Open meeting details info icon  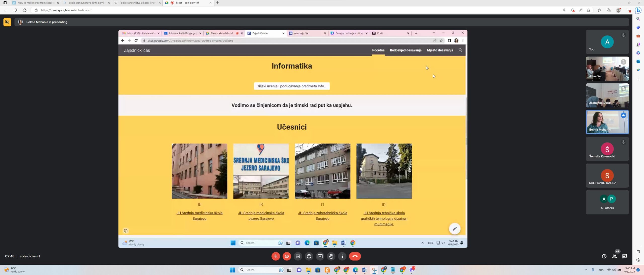tap(604, 256)
